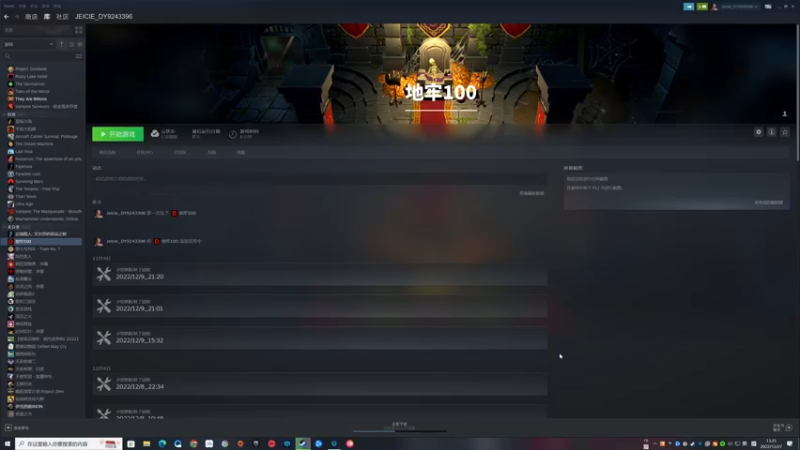Open update note 2022/12/9_21:20
The image size is (800, 450).
[x=320, y=274]
